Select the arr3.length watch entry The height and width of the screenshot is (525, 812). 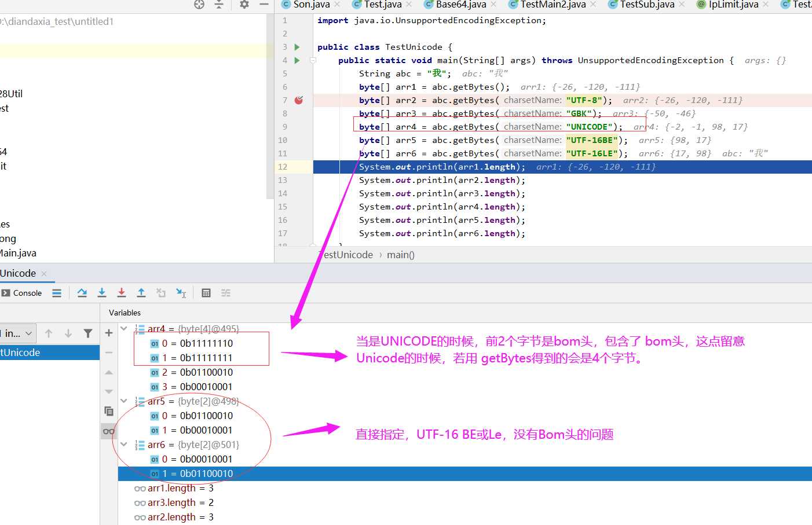[174, 502]
